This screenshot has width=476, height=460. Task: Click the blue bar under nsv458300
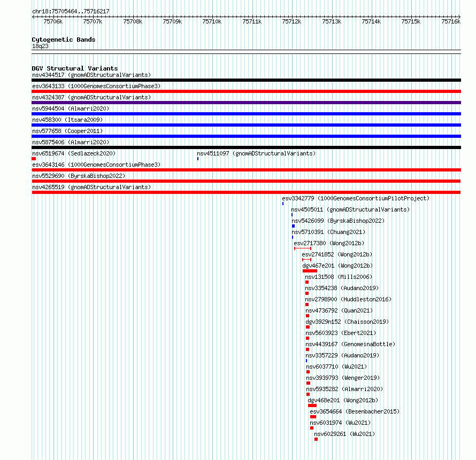pyautogui.click(x=246, y=125)
